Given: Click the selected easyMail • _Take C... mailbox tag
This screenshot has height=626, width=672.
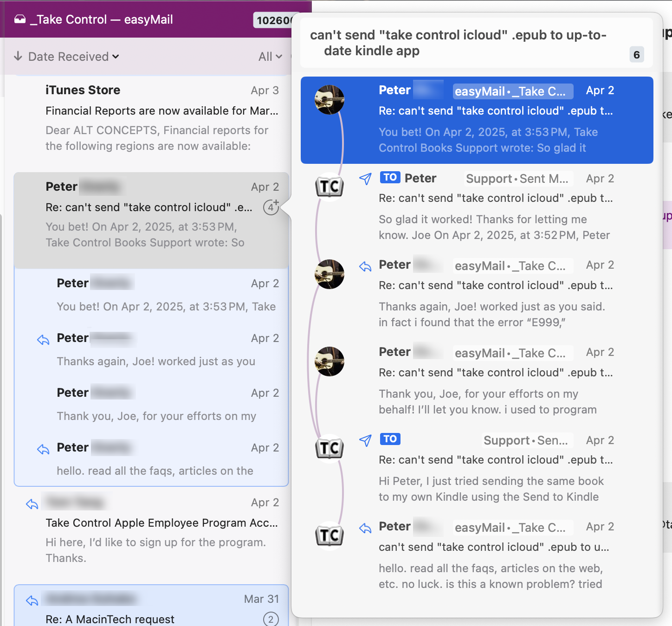Looking at the screenshot, I should point(512,91).
